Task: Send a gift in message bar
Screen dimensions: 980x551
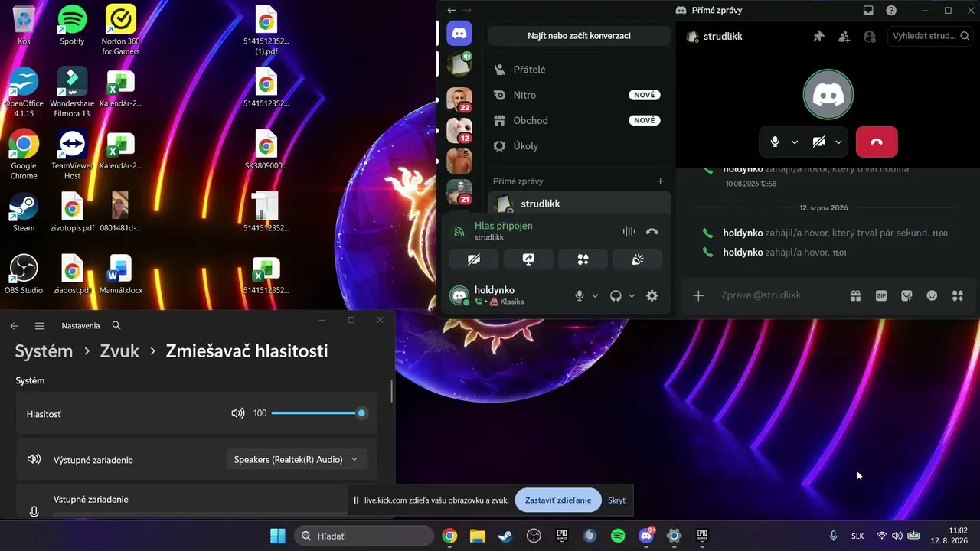Action: [856, 295]
